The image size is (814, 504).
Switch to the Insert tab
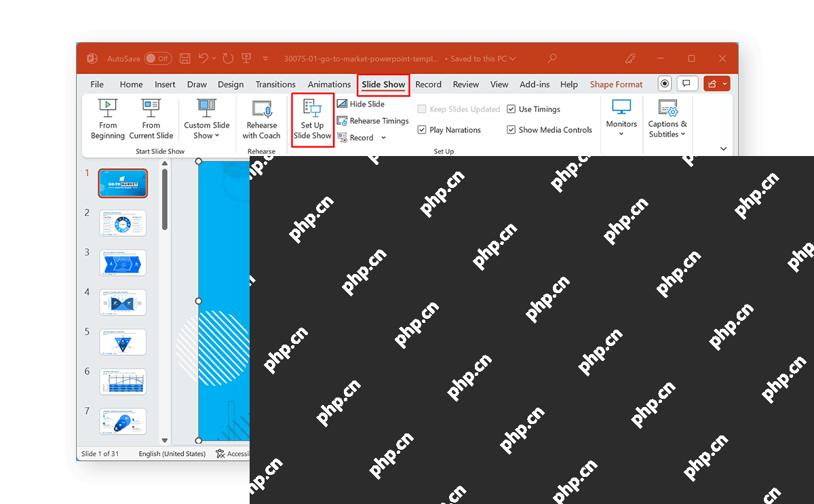tap(165, 85)
